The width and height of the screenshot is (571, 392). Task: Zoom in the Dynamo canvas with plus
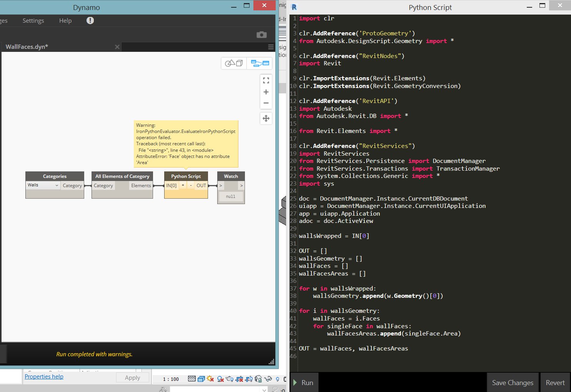pos(266,92)
